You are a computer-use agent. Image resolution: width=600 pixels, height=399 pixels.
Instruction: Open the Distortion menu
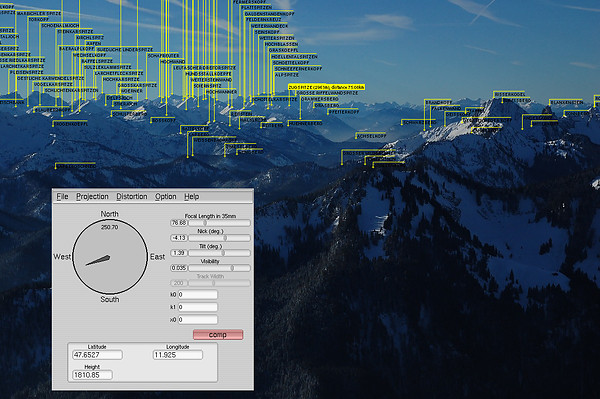[132, 197]
